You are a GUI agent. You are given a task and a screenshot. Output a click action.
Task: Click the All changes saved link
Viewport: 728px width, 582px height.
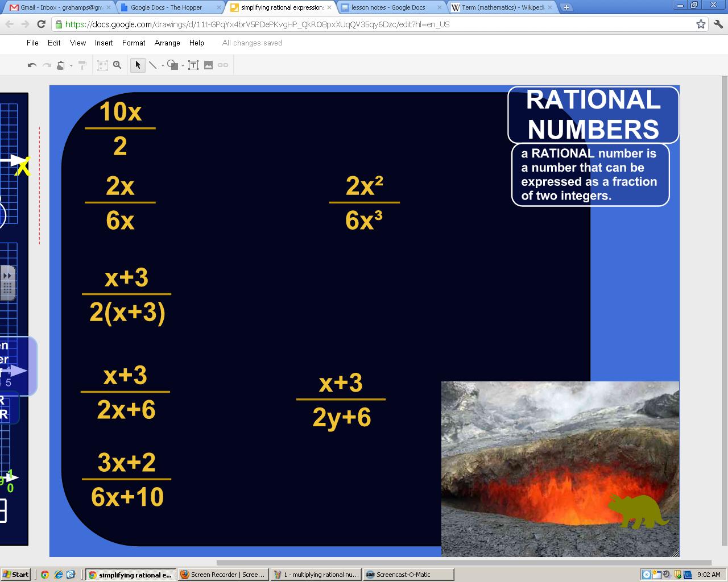pos(251,43)
